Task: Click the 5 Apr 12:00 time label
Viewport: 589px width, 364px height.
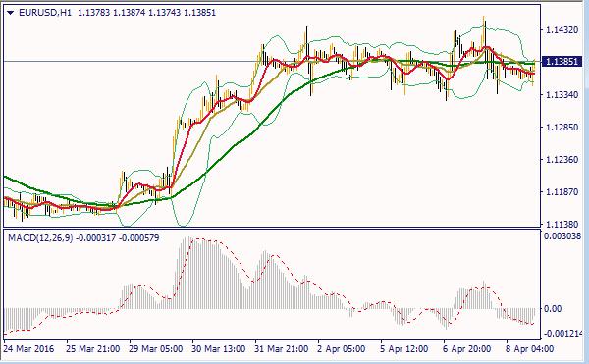Action: point(404,349)
